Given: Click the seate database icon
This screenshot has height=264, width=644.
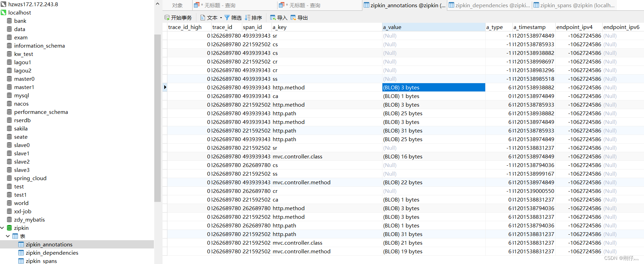Looking at the screenshot, I should pyautogui.click(x=9, y=137).
